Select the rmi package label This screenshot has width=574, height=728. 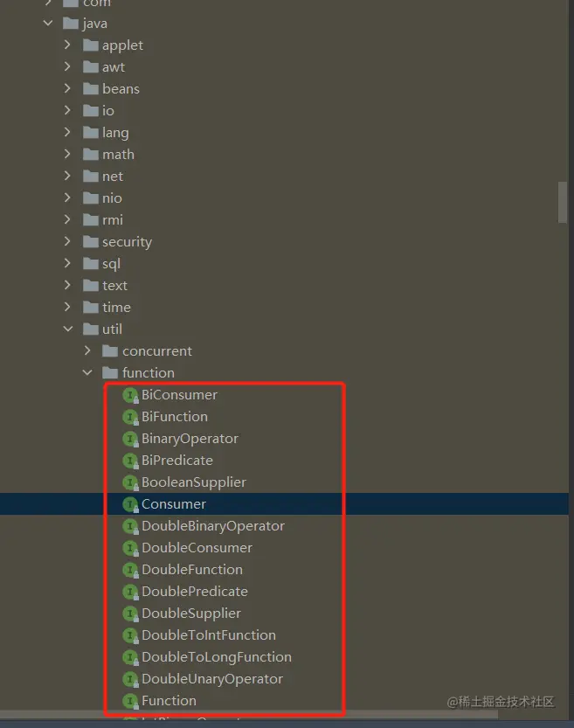click(113, 220)
